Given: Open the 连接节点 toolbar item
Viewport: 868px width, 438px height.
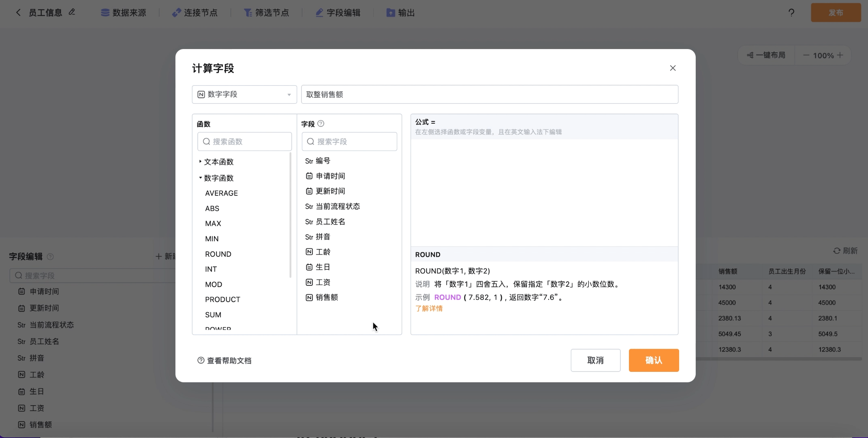Looking at the screenshot, I should click(x=195, y=13).
